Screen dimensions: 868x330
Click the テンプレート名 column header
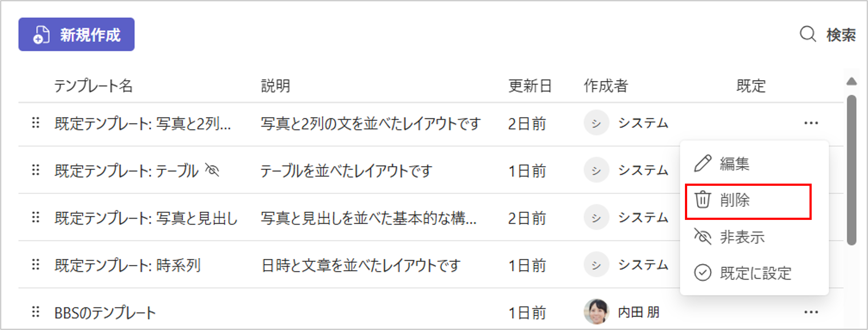coord(93,86)
